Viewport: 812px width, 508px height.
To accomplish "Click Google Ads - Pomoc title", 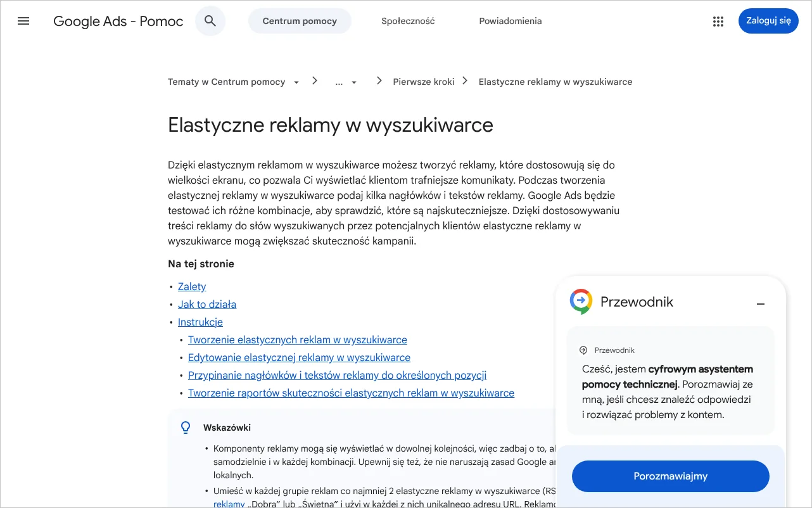I will (x=118, y=21).
